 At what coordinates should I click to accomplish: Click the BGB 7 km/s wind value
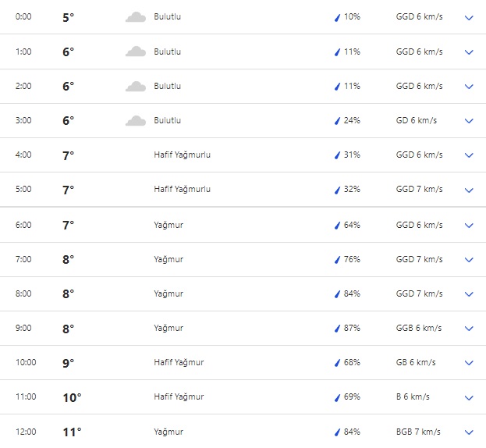pyautogui.click(x=418, y=432)
